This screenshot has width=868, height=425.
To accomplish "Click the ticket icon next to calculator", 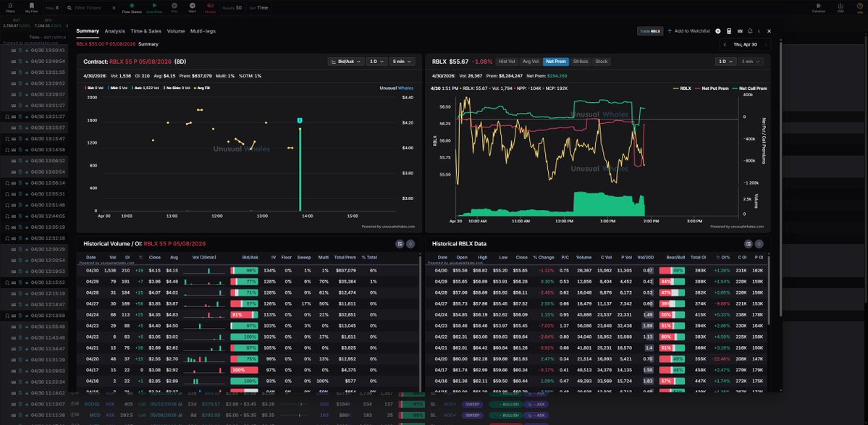I will coord(740,31).
